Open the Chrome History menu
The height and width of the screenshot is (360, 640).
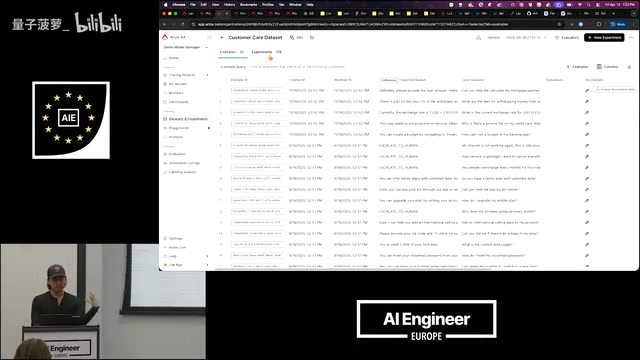[x=229, y=4]
